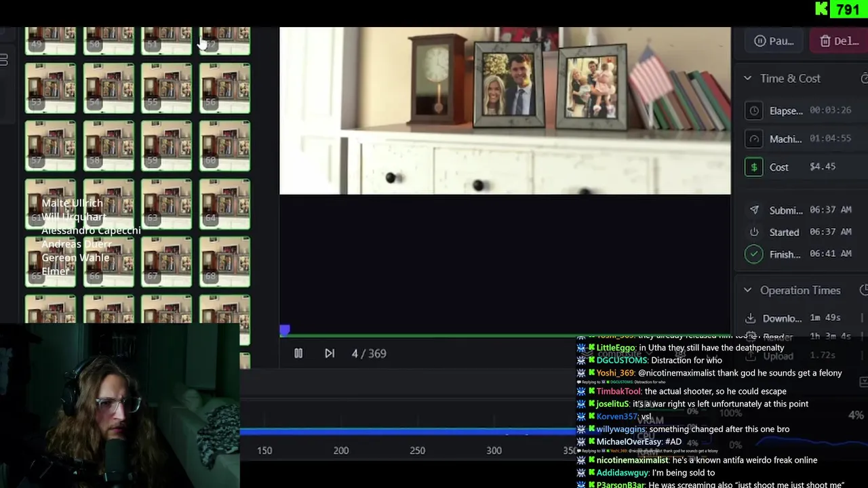This screenshot has height=488, width=868.
Task: Click the green Kick logo icon
Action: coord(822,9)
